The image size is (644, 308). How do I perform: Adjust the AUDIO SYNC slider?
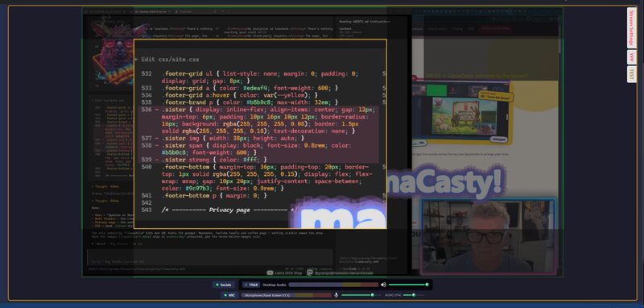pyautogui.click(x=414, y=295)
